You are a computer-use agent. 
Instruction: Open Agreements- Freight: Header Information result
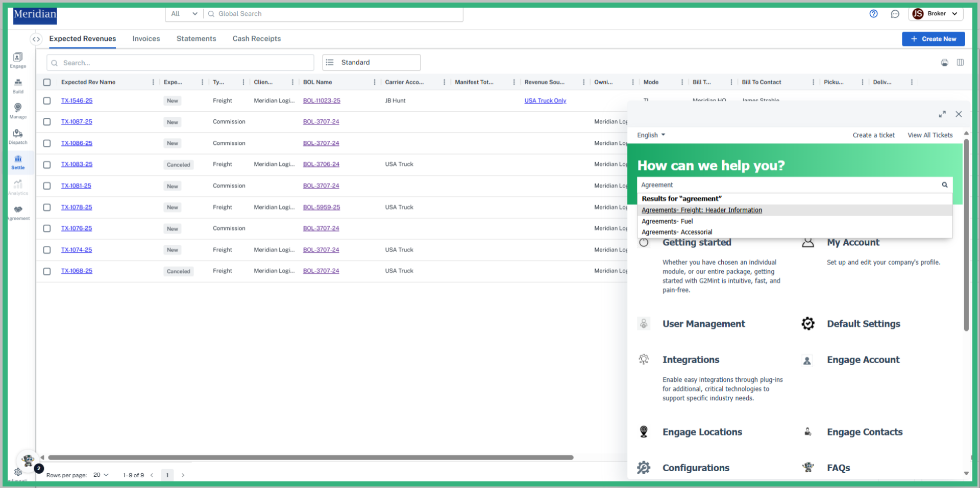tap(701, 210)
